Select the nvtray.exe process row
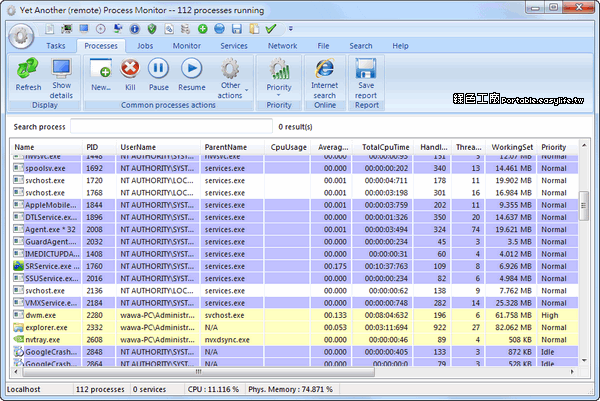This screenshot has height=401, width=600. coord(295,340)
